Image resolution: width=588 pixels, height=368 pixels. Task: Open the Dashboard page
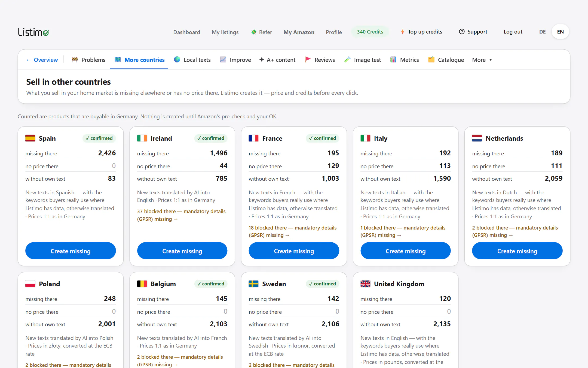[x=187, y=32]
